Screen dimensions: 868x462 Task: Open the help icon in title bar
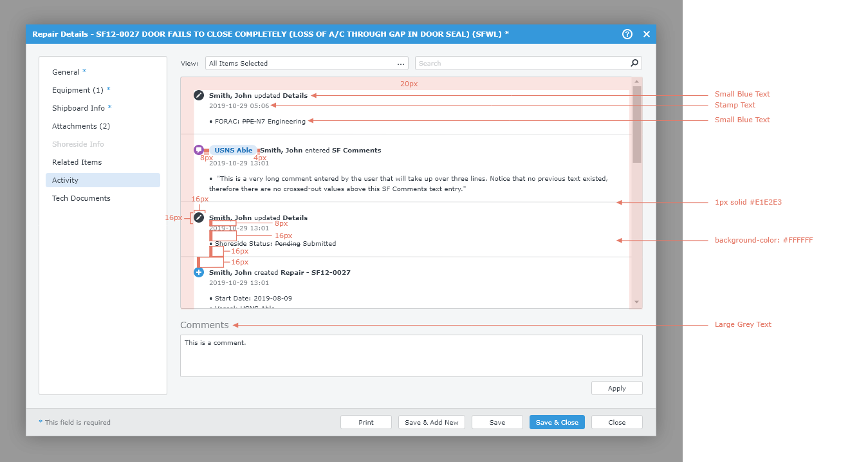pos(627,34)
